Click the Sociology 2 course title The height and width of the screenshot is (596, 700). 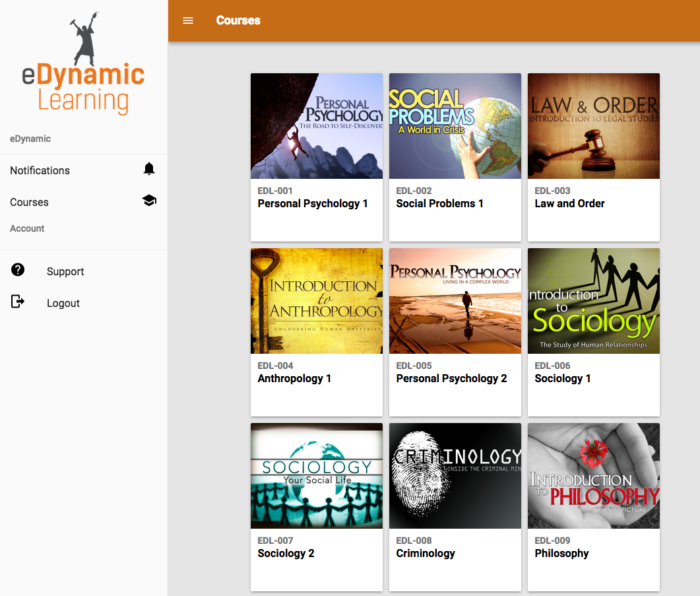point(286,553)
